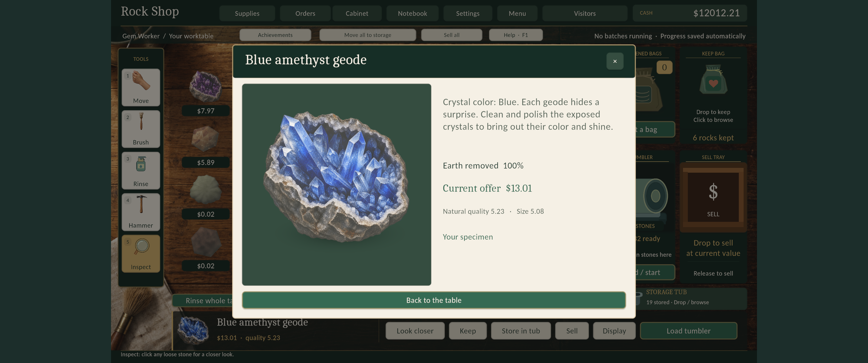868x363 pixels.
Task: Click Store in tub
Action: (521, 331)
